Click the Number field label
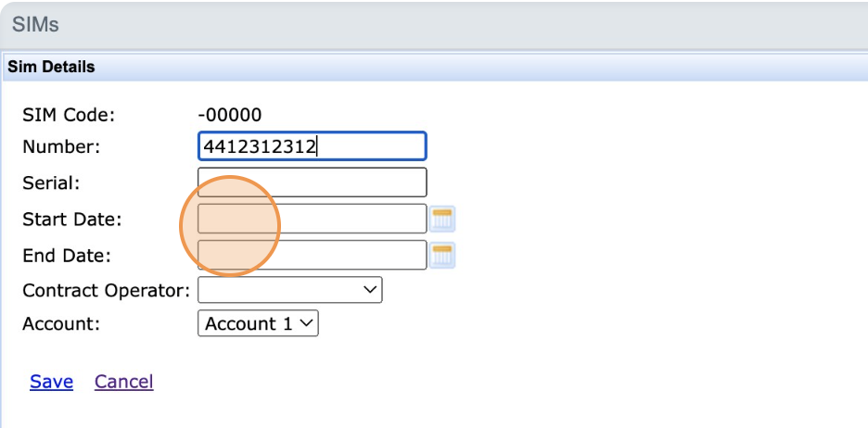868x428 pixels. click(60, 146)
